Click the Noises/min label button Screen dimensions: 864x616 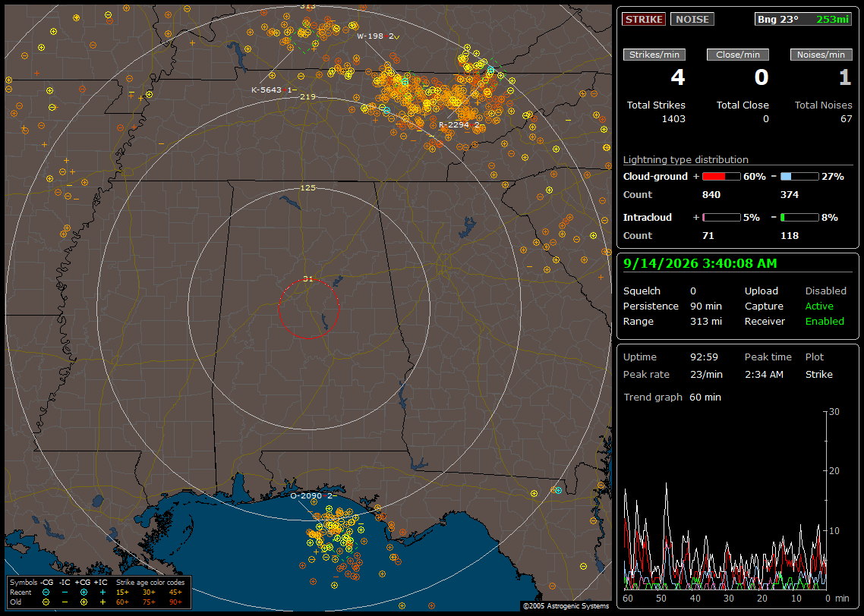821,55
